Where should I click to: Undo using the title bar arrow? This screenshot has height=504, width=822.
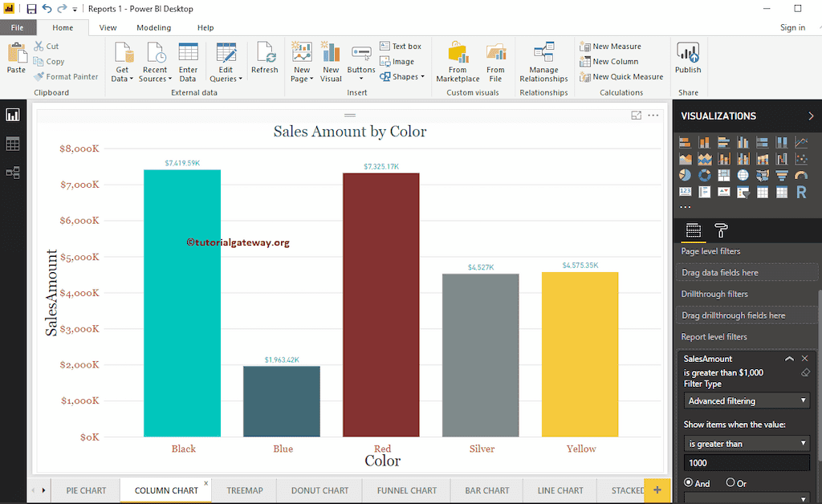[x=47, y=9]
